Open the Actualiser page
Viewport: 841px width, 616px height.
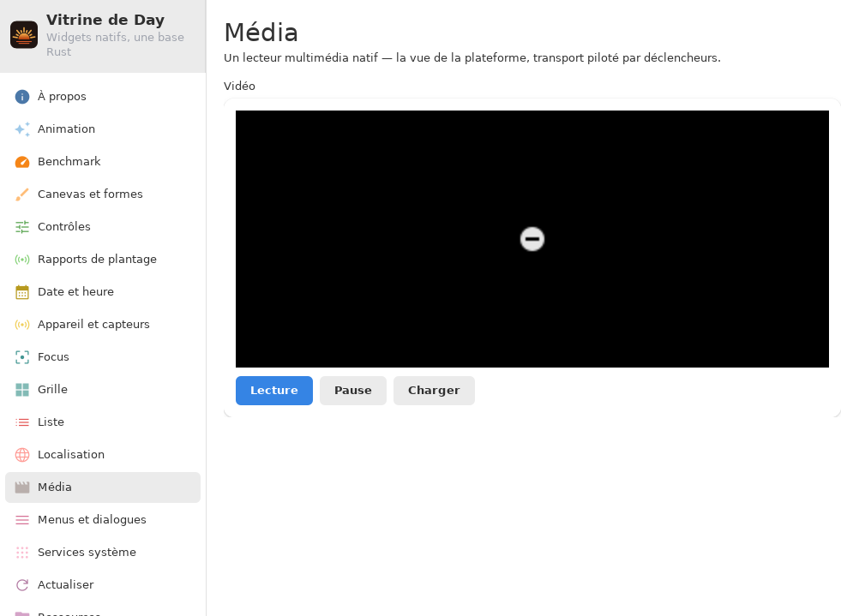point(102,585)
